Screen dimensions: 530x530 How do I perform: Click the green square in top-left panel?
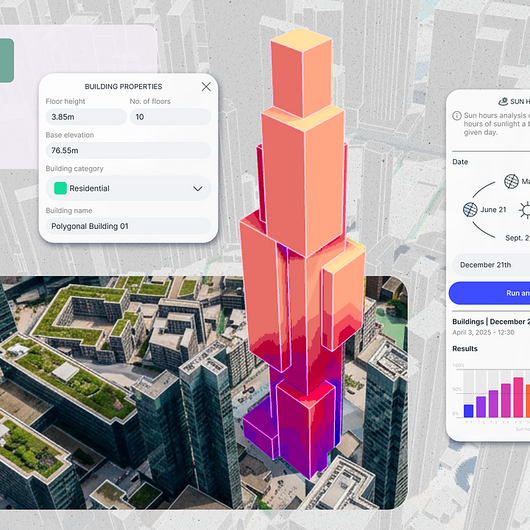[6, 60]
